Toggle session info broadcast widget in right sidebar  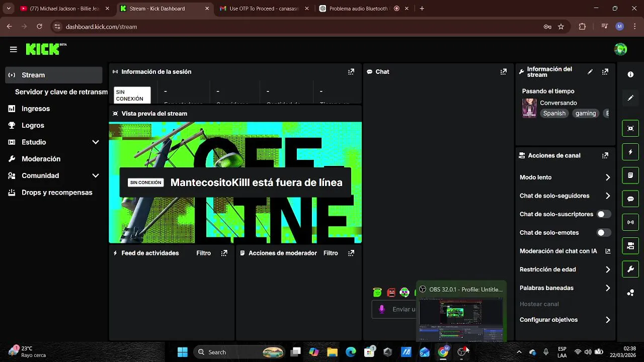coord(630,222)
